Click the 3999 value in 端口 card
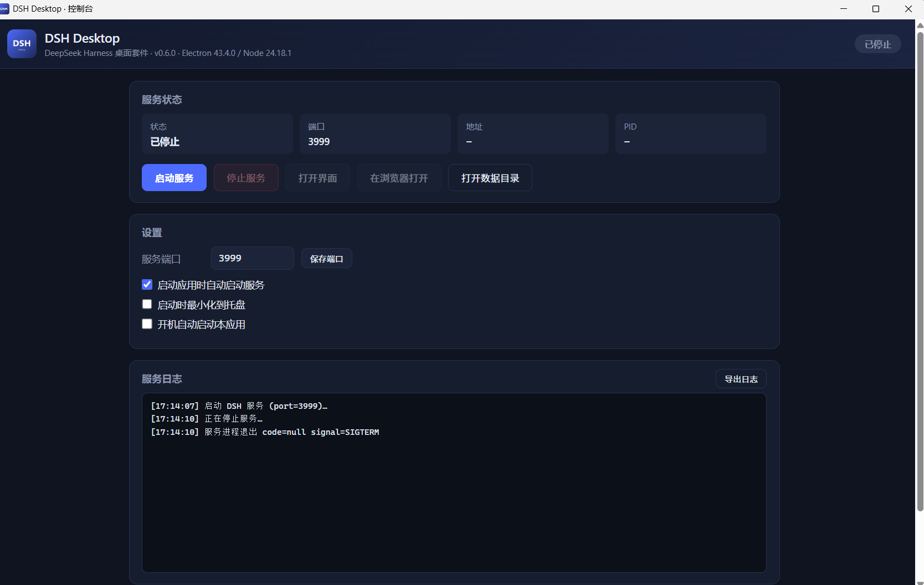924x585 pixels. (x=319, y=142)
